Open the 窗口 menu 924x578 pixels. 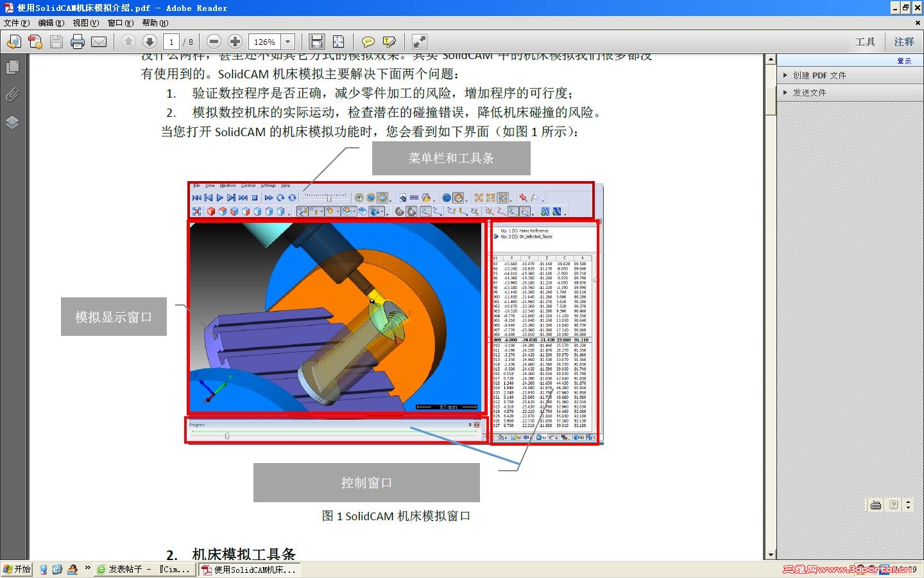[121, 23]
